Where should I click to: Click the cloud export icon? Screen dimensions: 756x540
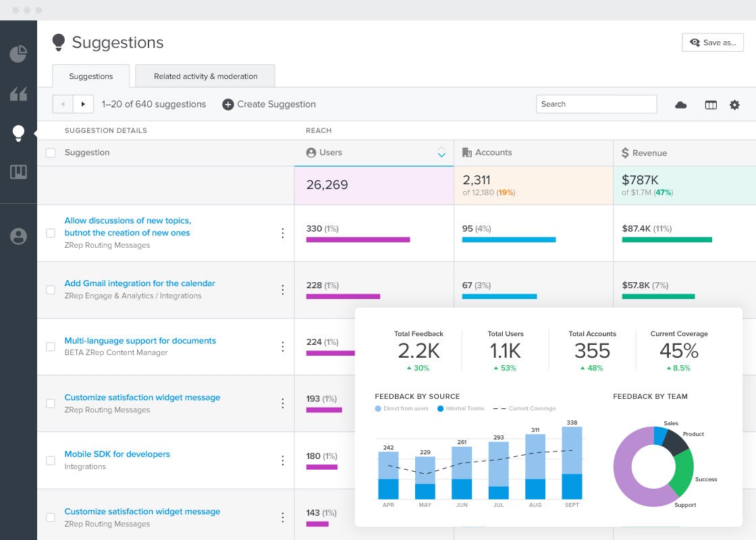click(x=681, y=105)
